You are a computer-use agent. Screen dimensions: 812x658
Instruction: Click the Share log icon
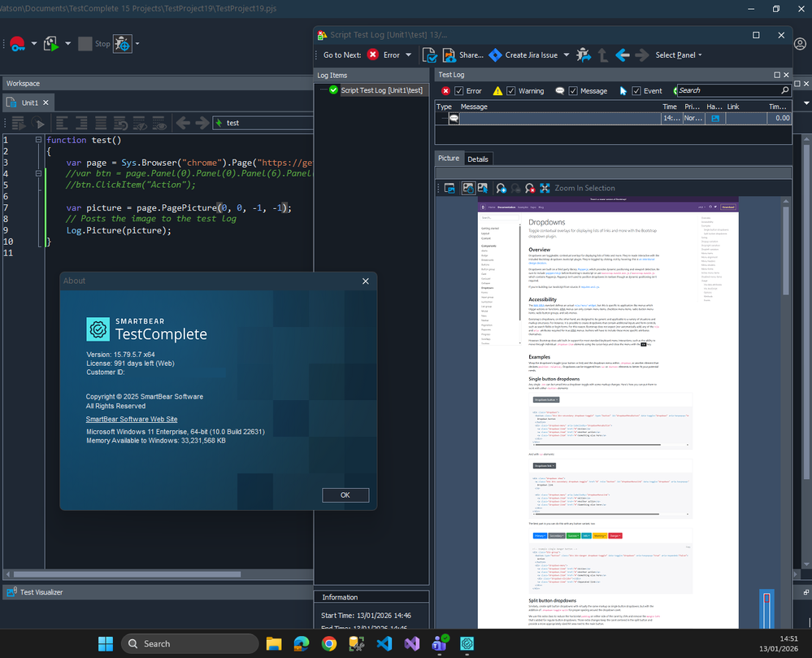click(450, 55)
